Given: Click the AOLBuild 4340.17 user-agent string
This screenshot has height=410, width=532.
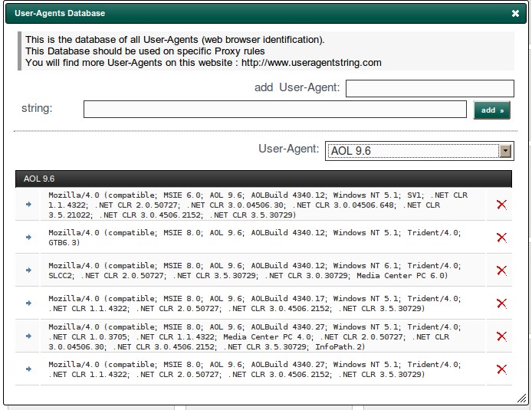Looking at the screenshot, I should 255,303.
